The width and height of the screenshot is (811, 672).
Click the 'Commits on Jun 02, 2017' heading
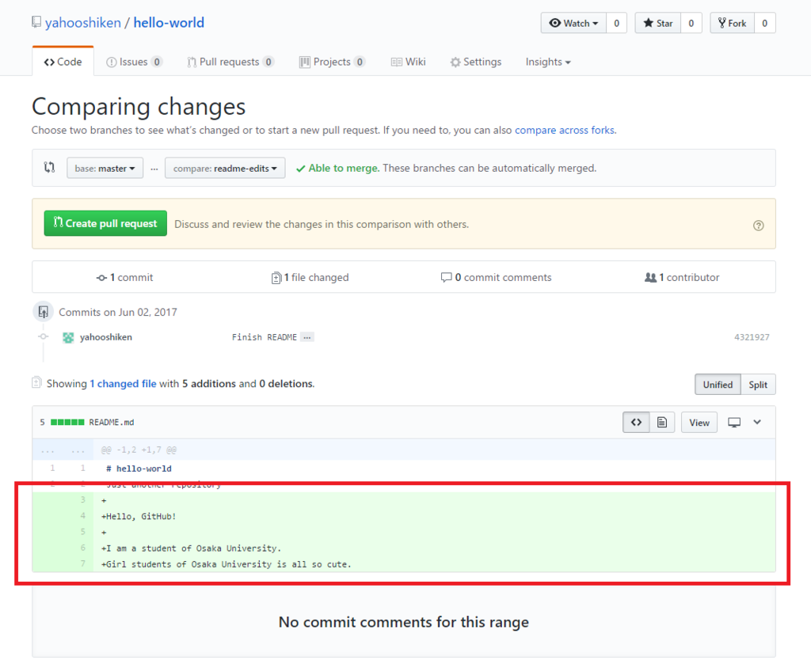[118, 312]
